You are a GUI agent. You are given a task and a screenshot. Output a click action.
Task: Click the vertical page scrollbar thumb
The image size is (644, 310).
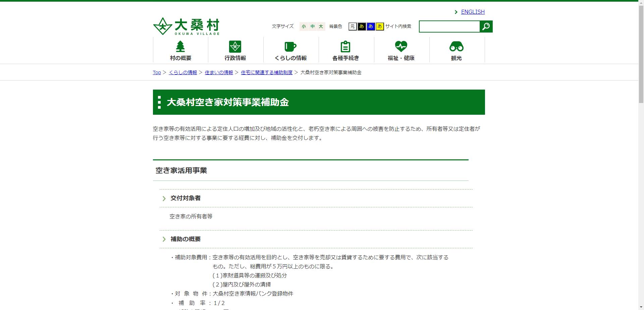coord(641,54)
